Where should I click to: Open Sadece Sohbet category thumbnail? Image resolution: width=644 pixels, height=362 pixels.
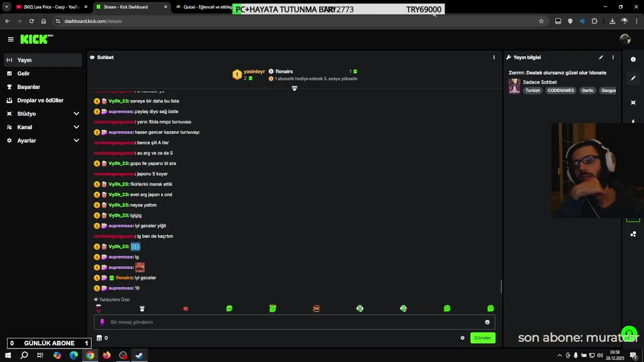pyautogui.click(x=514, y=86)
